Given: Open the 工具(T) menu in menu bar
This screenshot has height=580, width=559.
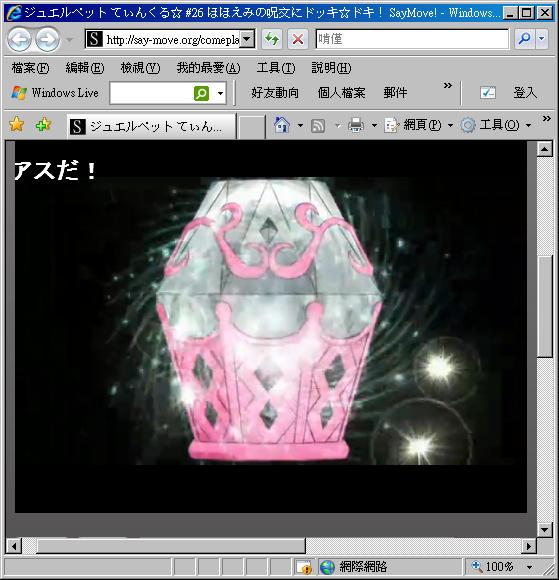Looking at the screenshot, I should pos(276,68).
